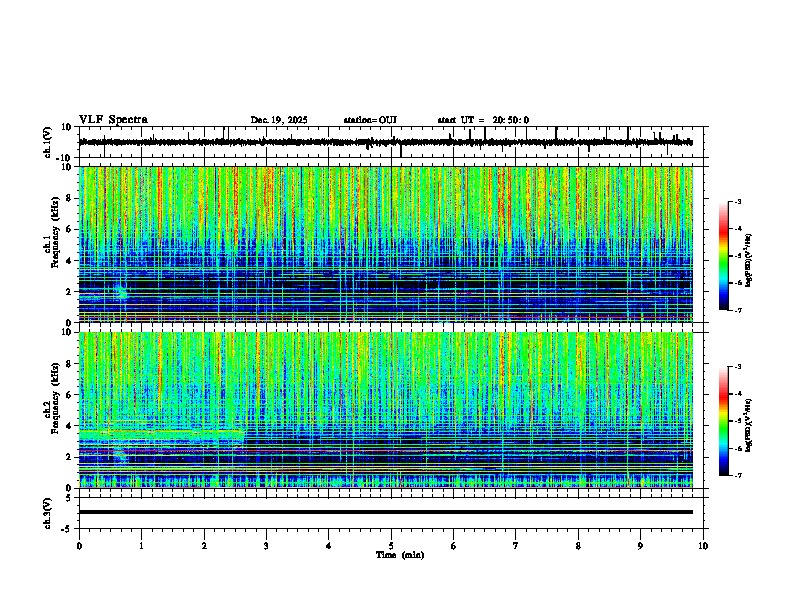
Task: Click time axis tick label "9"
Action: tap(640, 546)
